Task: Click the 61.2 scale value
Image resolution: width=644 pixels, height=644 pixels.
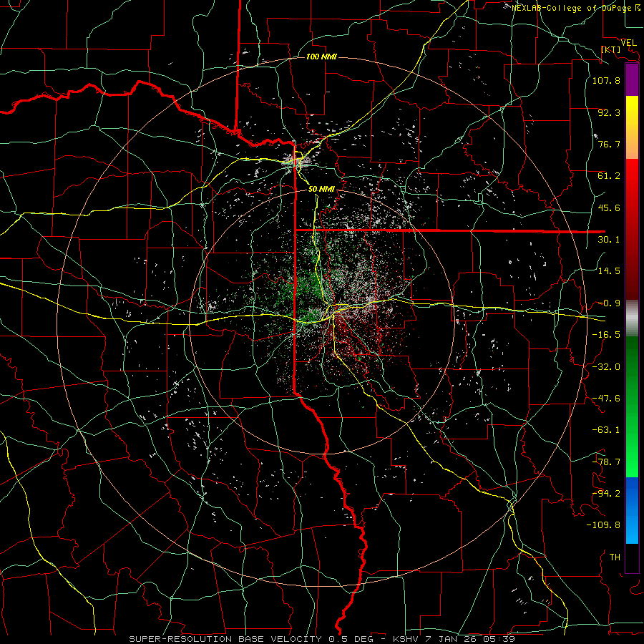Action: click(609, 176)
